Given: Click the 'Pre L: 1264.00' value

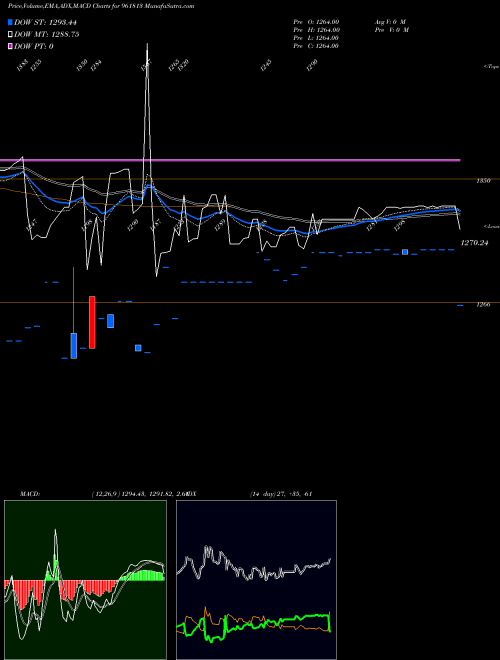Looking at the screenshot, I should pyautogui.click(x=316, y=38).
